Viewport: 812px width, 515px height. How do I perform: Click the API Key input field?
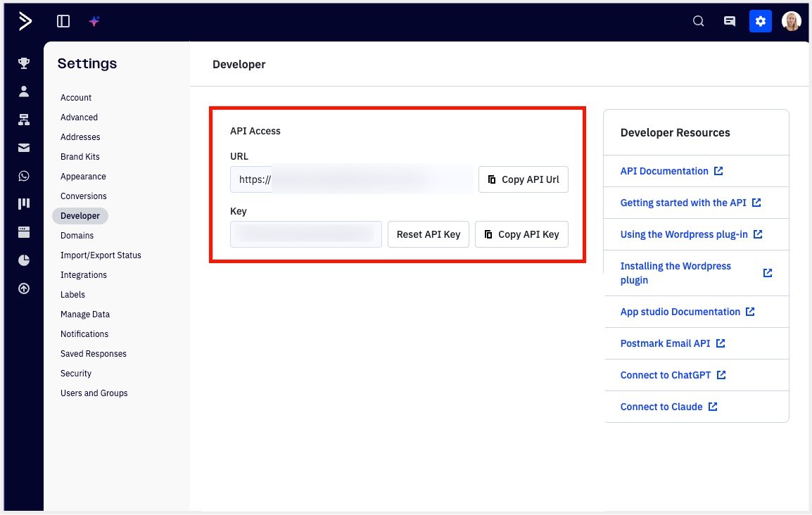click(305, 234)
